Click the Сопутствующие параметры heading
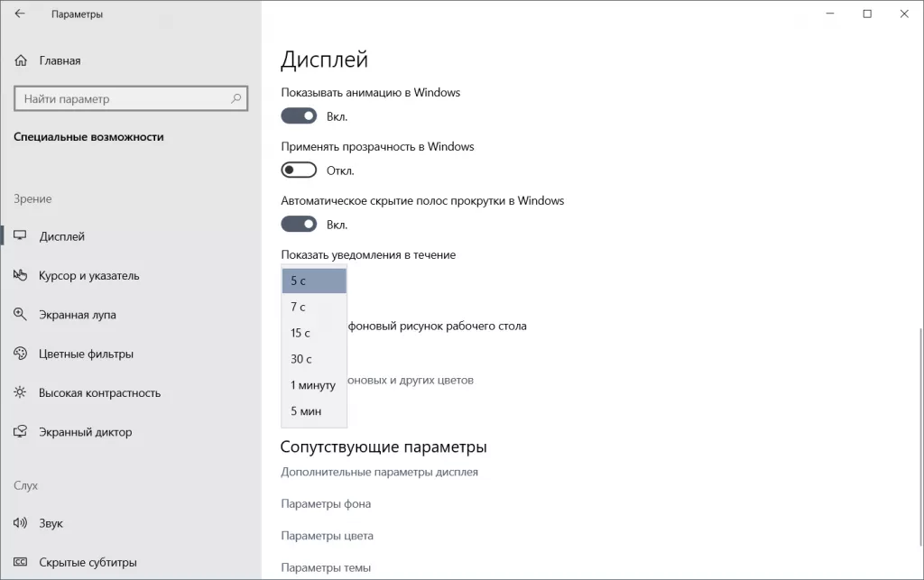Image resolution: width=924 pixels, height=580 pixels. (x=383, y=447)
